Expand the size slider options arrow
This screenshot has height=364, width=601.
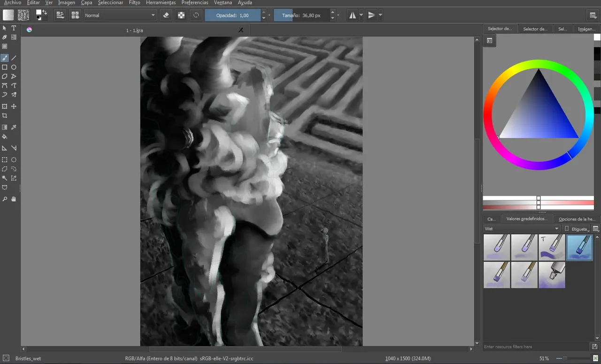click(338, 15)
